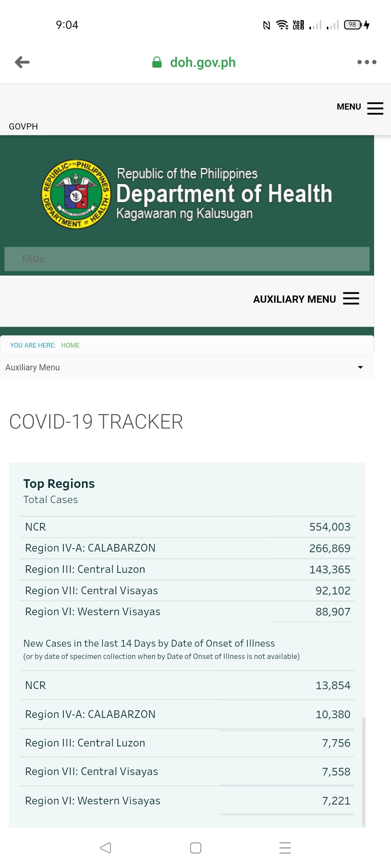Image resolution: width=391 pixels, height=868 pixels.
Task: Open the three-dot browser options
Action: click(367, 62)
